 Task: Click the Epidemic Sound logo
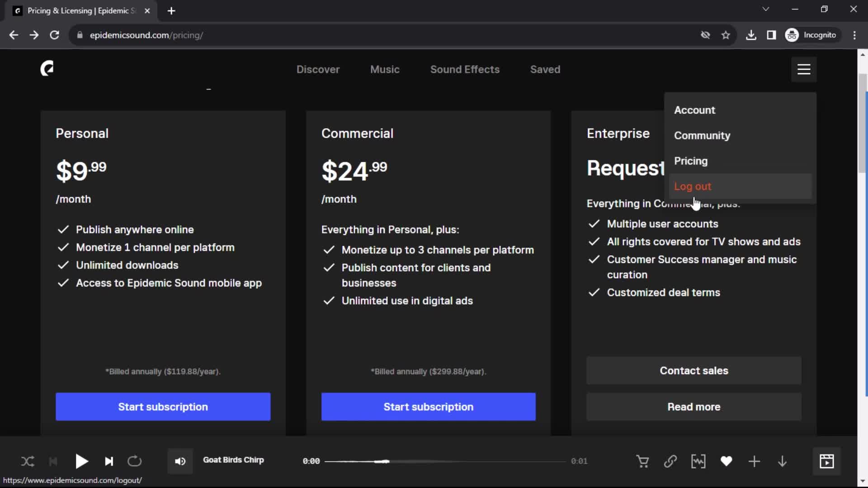point(47,69)
